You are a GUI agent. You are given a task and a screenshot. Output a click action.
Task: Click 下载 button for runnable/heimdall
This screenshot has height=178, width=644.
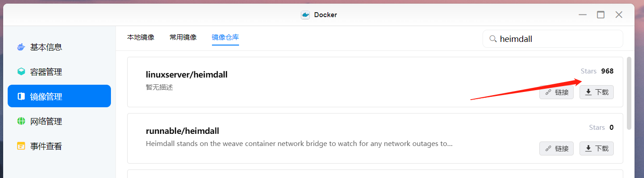click(x=597, y=148)
